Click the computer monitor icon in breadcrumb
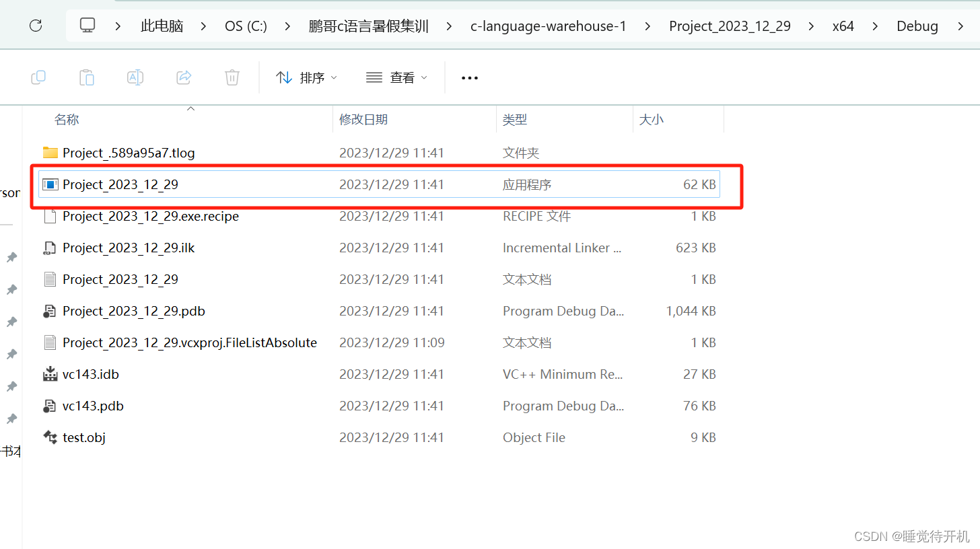980x549 pixels. pyautogui.click(x=87, y=26)
